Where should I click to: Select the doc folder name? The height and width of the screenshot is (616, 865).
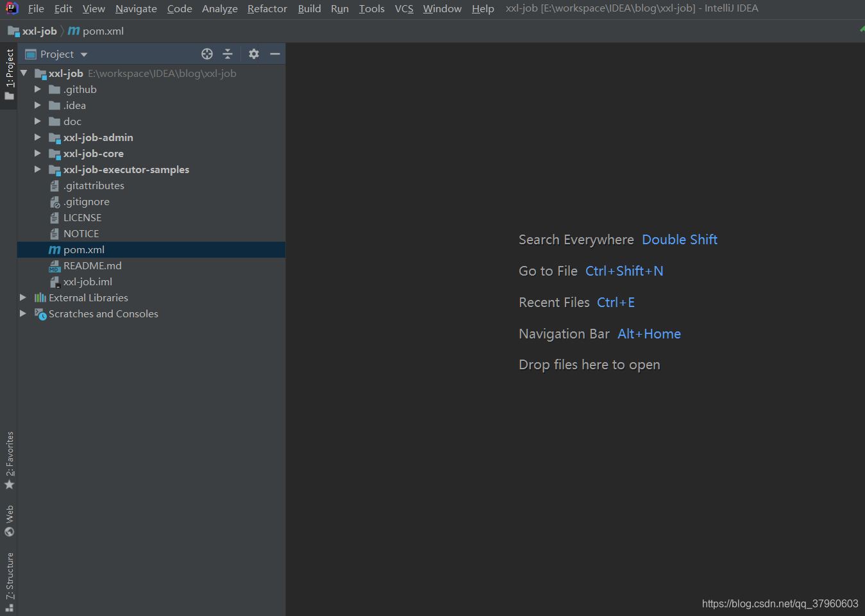click(x=72, y=121)
